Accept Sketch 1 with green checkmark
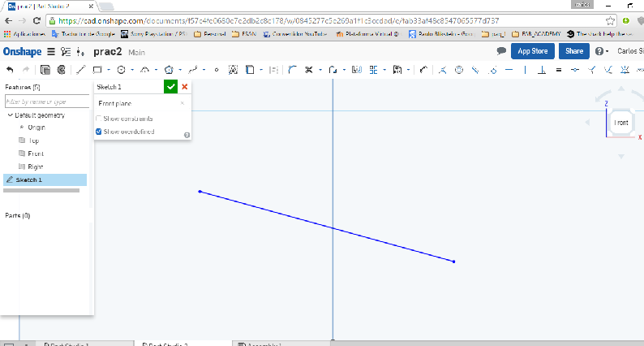This screenshot has width=644, height=346. [x=170, y=87]
